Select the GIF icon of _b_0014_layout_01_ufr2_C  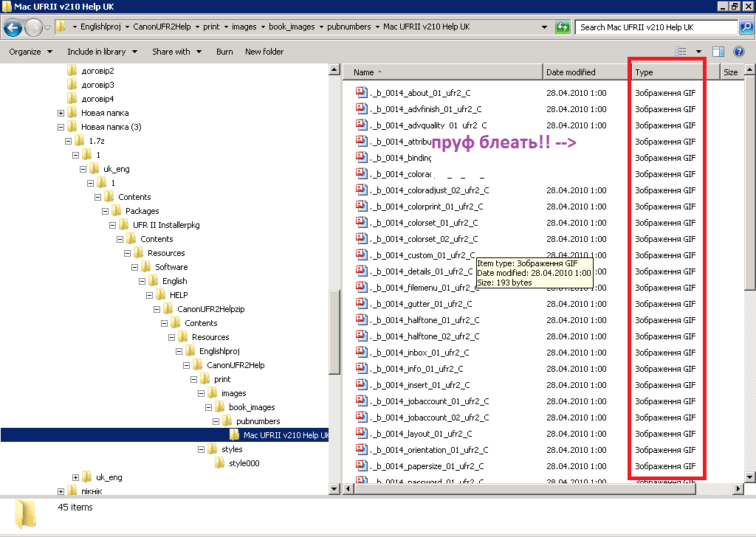361,433
